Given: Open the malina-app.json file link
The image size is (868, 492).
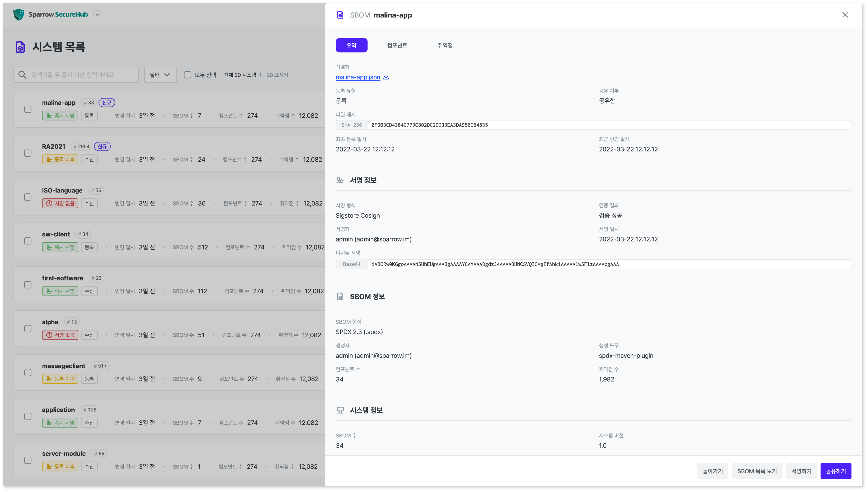Looking at the screenshot, I should [x=358, y=77].
